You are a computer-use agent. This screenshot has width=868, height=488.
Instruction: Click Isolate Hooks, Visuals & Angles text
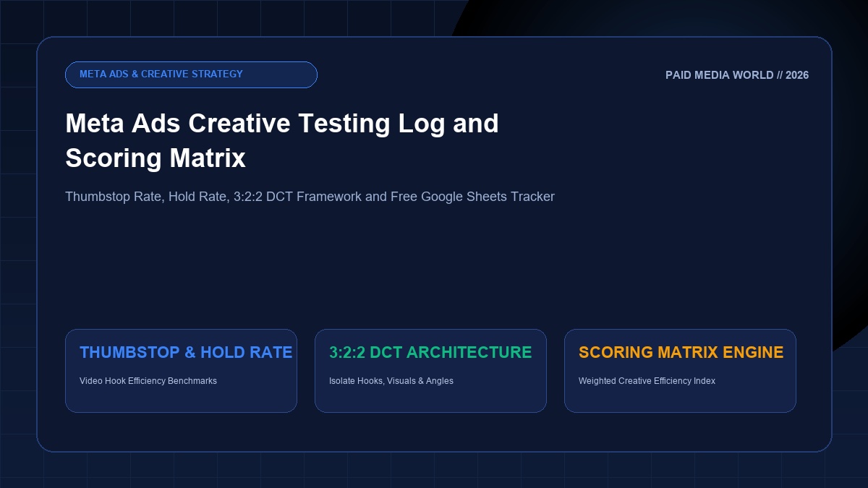pyautogui.click(x=391, y=381)
